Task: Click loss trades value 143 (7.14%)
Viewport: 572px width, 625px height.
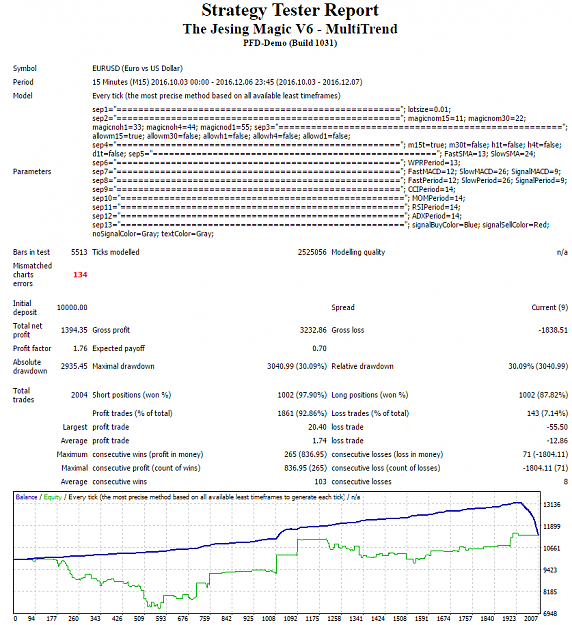Action: [x=547, y=413]
